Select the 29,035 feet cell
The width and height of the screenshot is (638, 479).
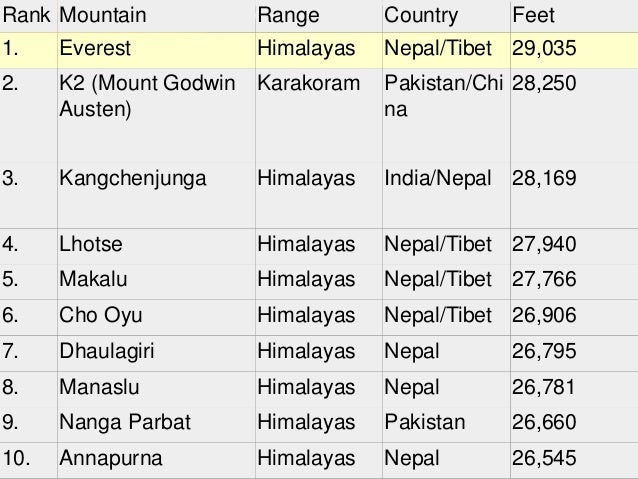(x=574, y=50)
